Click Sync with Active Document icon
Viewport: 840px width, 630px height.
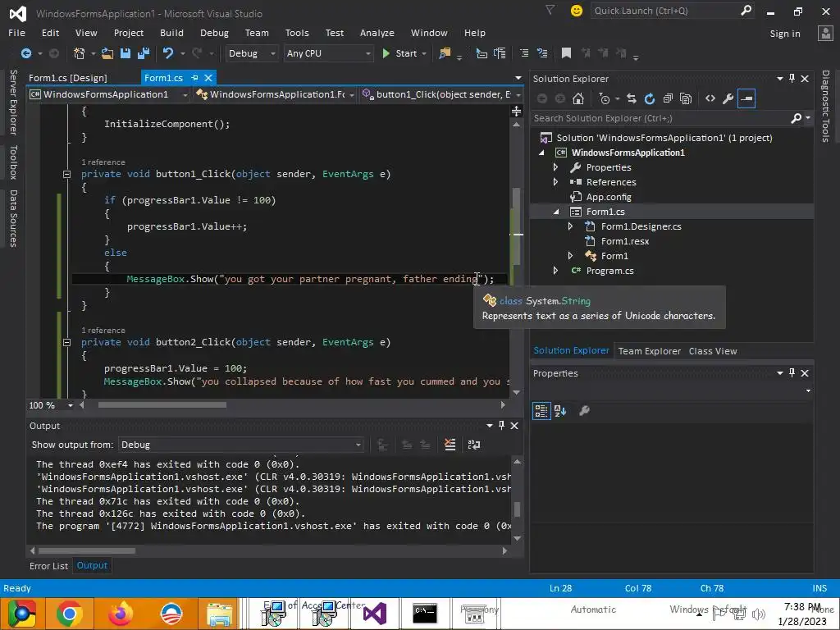coord(631,98)
